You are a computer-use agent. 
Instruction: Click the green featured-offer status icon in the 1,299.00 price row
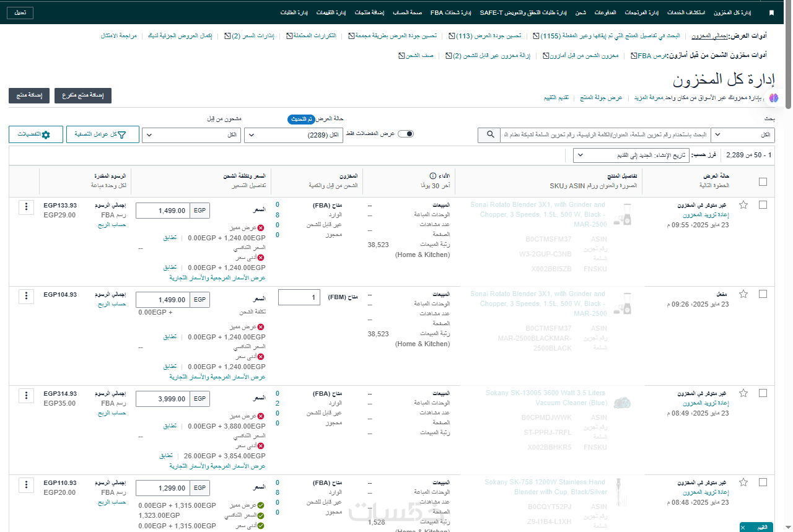point(260,505)
